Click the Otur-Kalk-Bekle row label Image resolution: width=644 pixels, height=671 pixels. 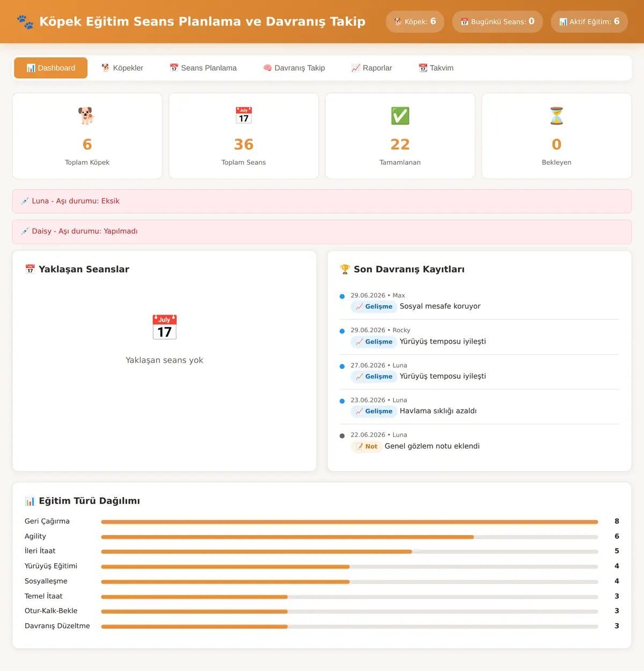[x=51, y=611]
